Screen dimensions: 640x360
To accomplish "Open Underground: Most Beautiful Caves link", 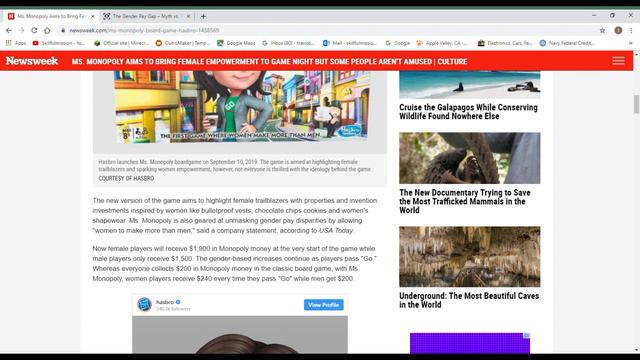I will point(469,300).
